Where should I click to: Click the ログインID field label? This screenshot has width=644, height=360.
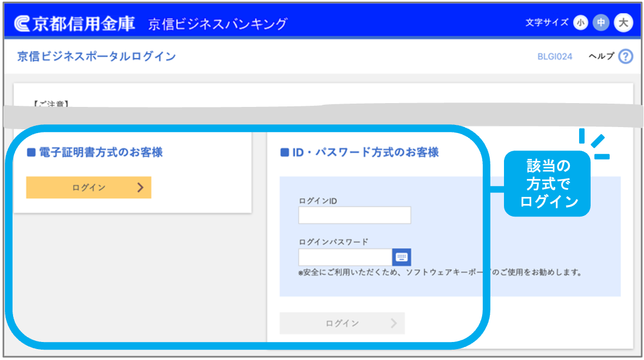coord(318,201)
